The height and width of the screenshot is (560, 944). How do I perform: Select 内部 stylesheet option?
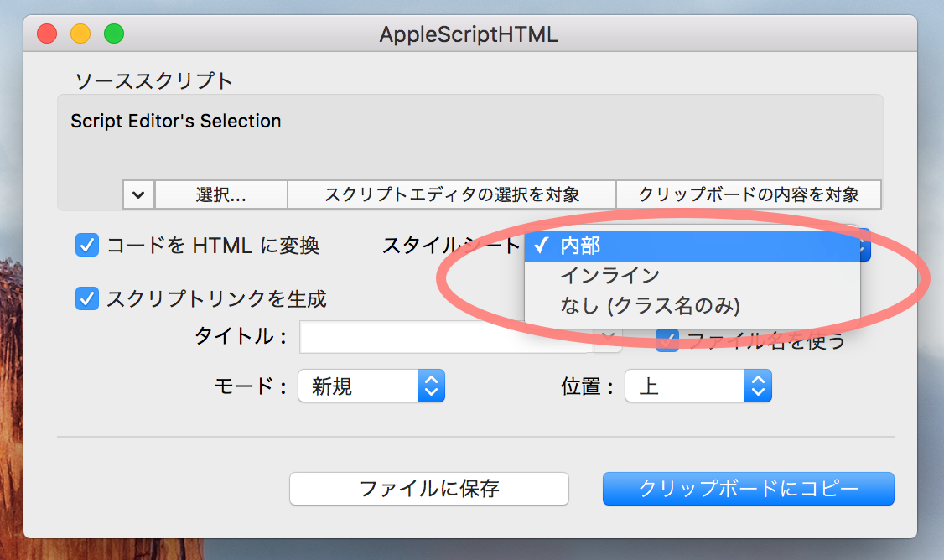(x=692, y=246)
